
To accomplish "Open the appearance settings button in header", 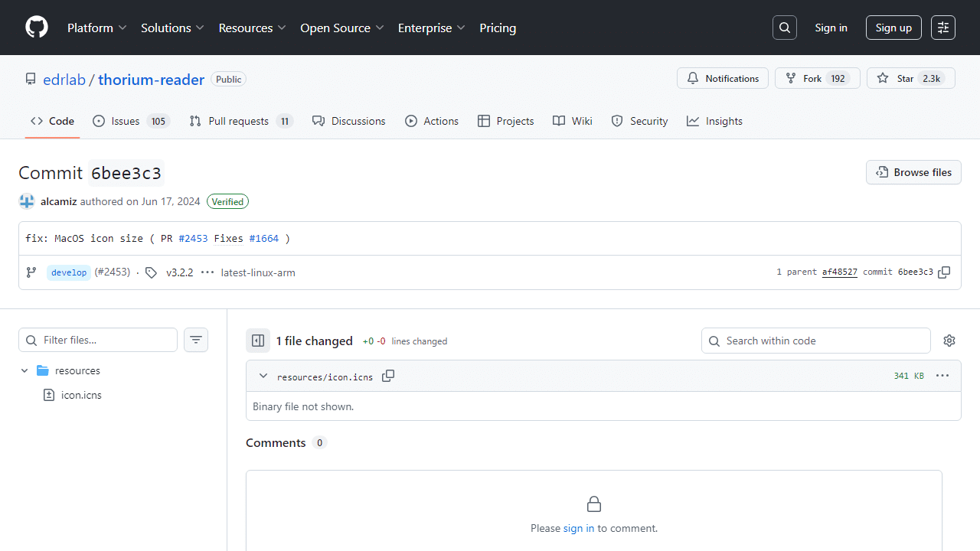I will 943,28.
